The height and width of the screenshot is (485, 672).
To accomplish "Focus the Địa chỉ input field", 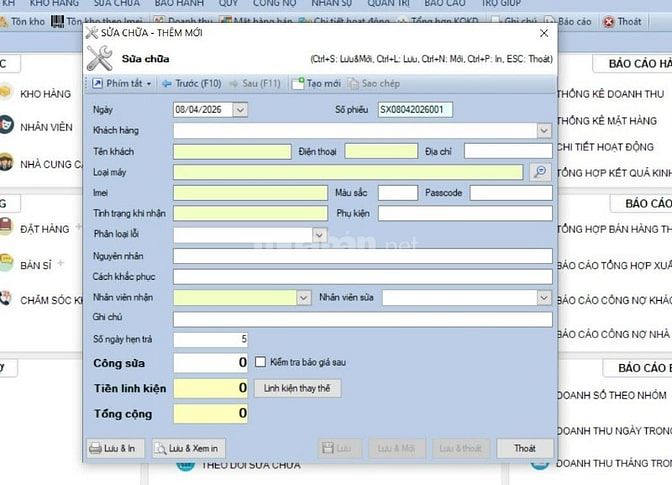I will 508,152.
